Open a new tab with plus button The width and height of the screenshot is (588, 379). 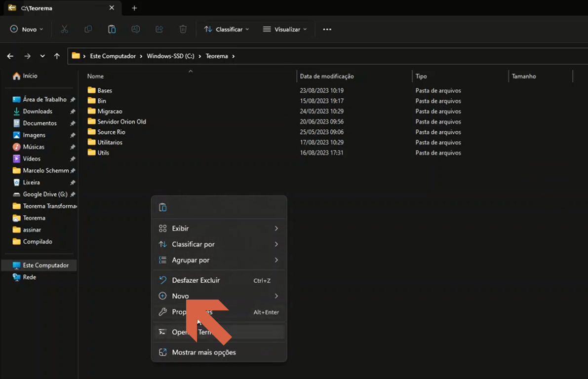pos(134,8)
